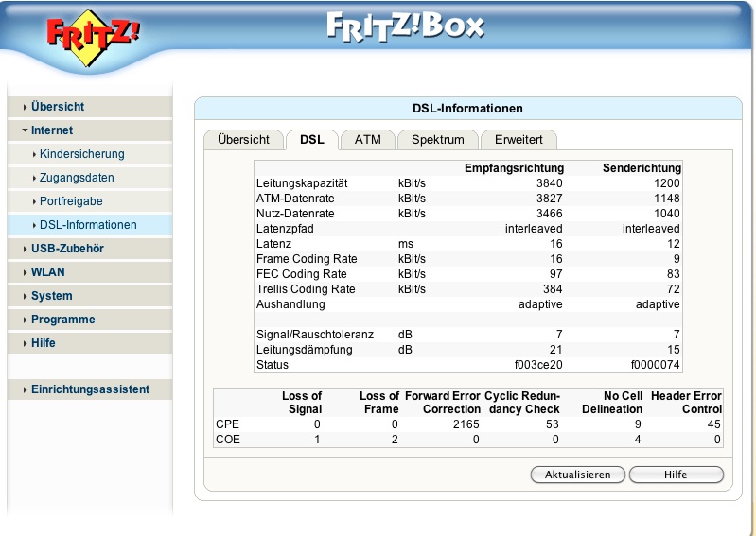Select DSL-Informationen in the sidebar
Viewport: 756px width, 536px height.
(88, 224)
